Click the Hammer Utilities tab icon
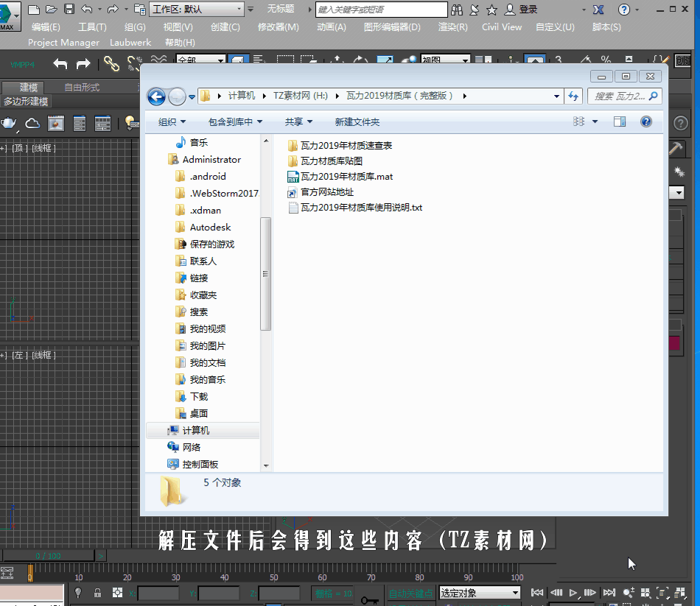Screen dimensions: 700x606 point(676,148)
